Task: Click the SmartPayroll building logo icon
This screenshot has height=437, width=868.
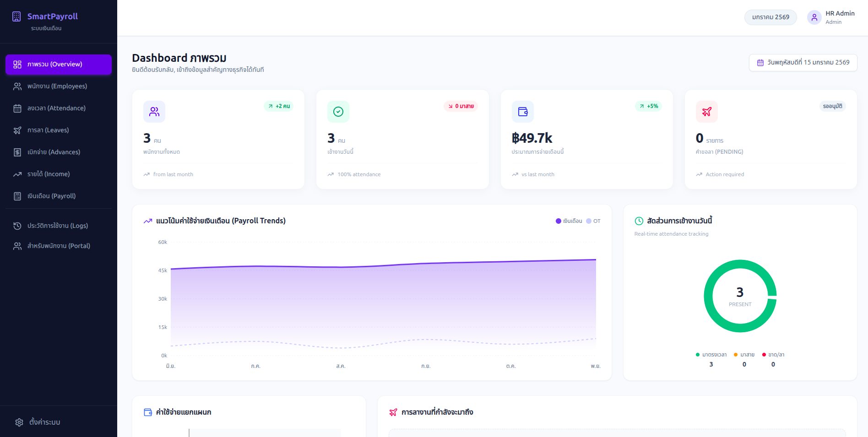Action: tap(16, 16)
